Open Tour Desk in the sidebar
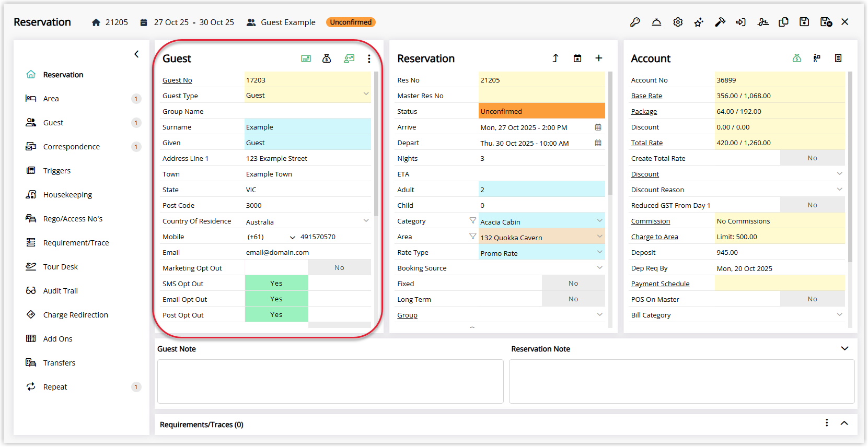 83,267
